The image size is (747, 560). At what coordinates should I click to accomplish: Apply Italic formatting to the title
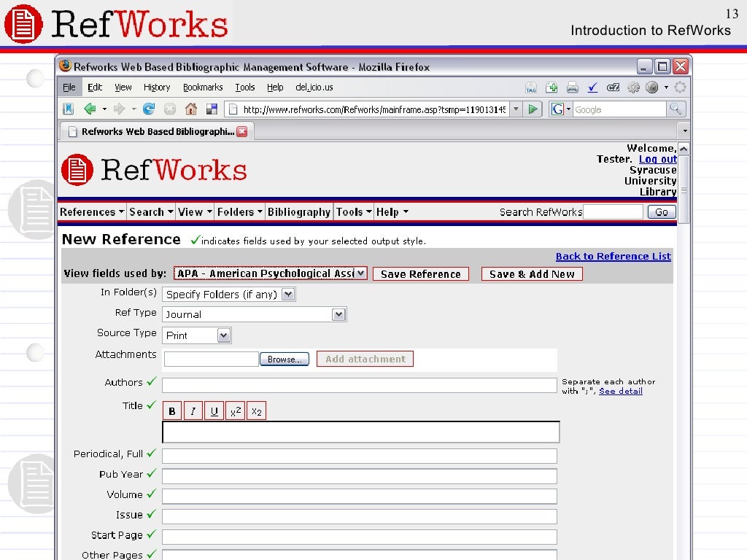[193, 411]
